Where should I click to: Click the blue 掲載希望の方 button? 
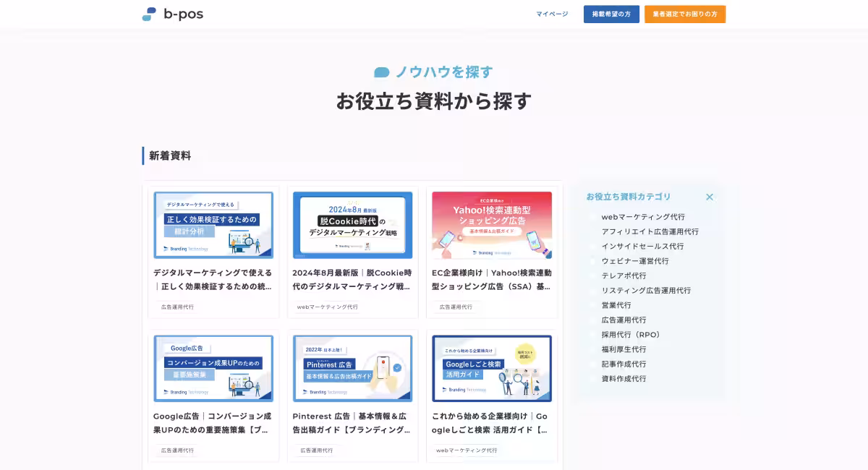click(x=611, y=13)
